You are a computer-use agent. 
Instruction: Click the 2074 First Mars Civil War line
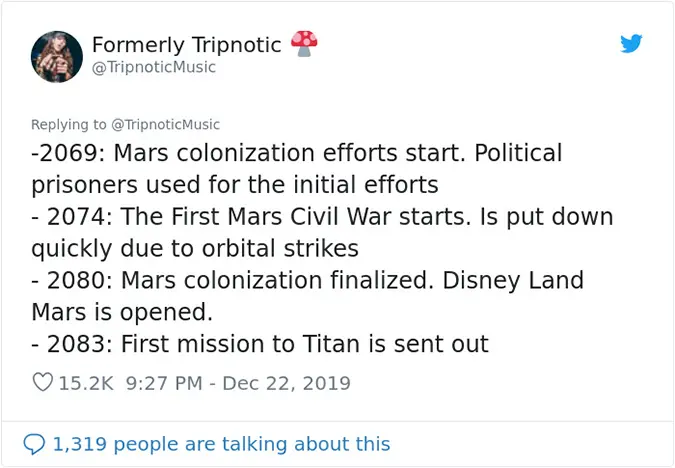(320, 217)
